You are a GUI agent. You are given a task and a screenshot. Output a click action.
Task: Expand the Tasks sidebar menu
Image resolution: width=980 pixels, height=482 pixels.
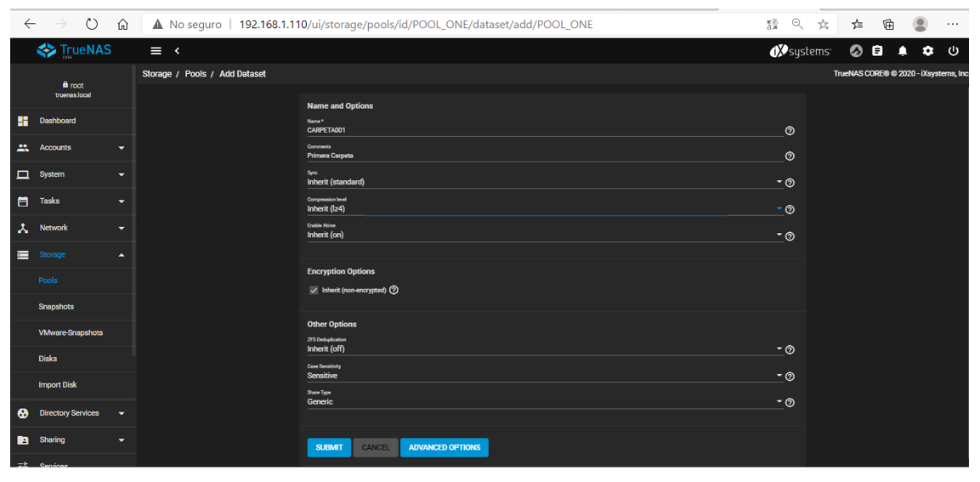click(x=71, y=201)
